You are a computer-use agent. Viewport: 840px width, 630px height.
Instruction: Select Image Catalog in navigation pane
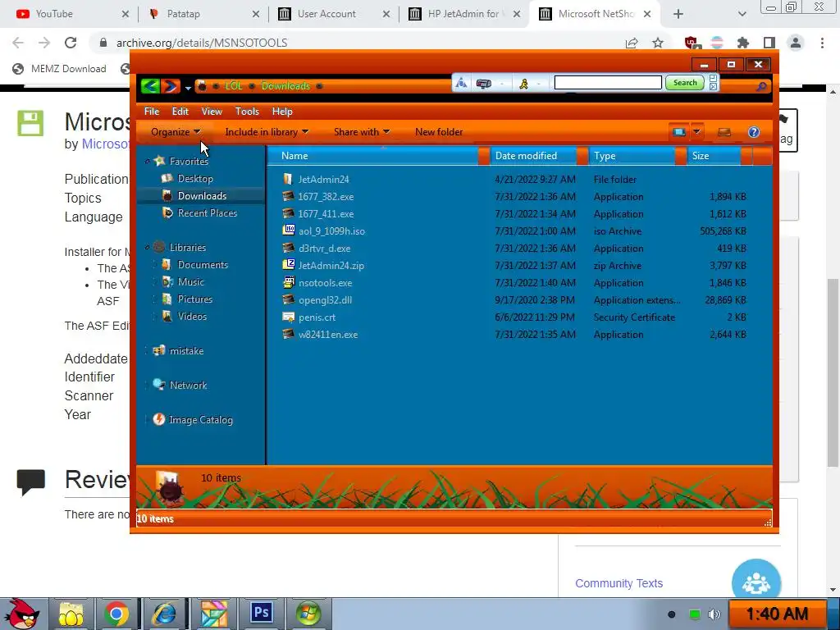pos(200,420)
